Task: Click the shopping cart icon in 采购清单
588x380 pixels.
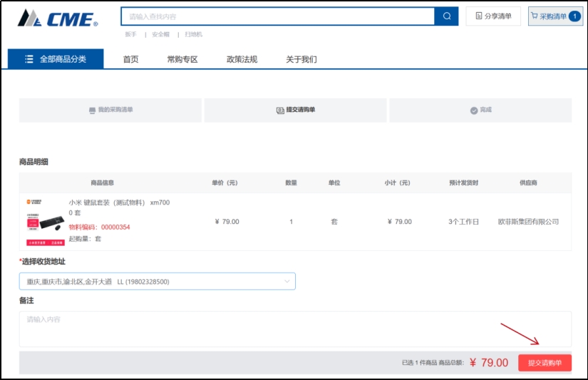Action: coord(535,16)
